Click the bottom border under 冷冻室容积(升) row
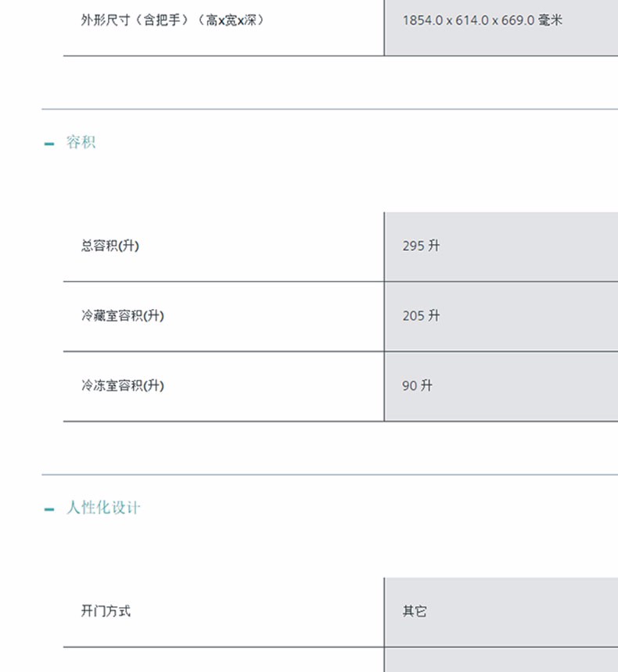 [223, 421]
